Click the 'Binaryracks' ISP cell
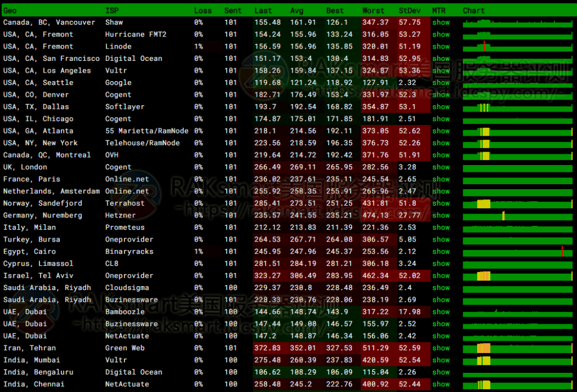The height and width of the screenshot is (392, 577). (x=129, y=252)
